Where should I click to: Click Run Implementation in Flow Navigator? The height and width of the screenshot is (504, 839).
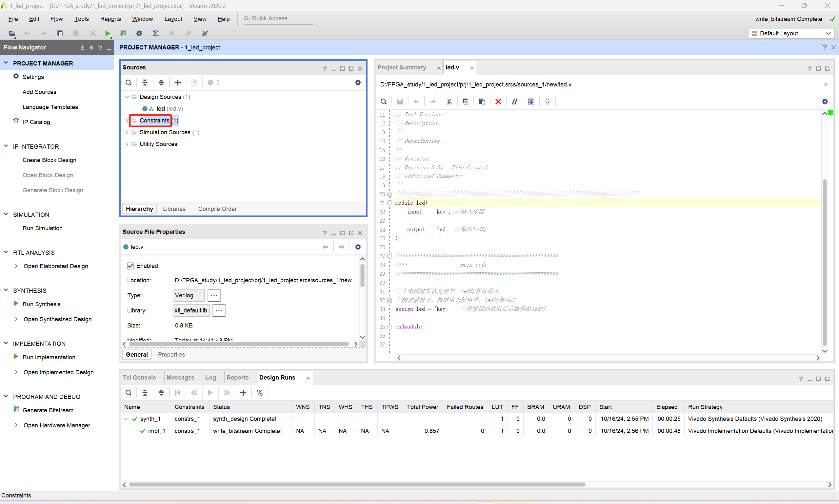point(49,357)
